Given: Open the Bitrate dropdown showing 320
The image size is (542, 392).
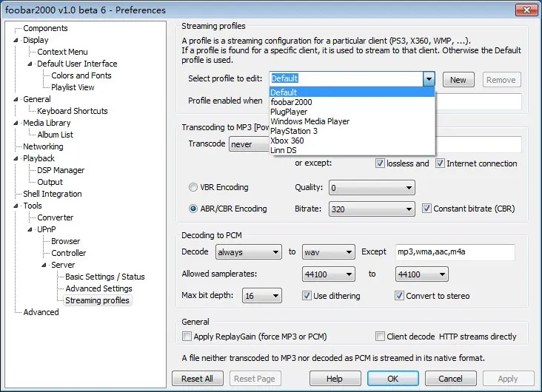Looking at the screenshot, I should click(372, 209).
